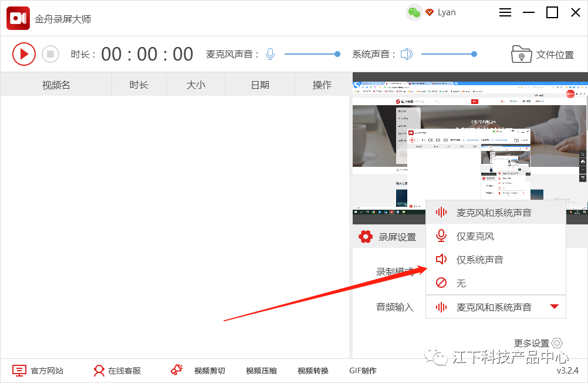
Task: Click the app logo 金舟录屏大师
Action: pyautogui.click(x=18, y=18)
